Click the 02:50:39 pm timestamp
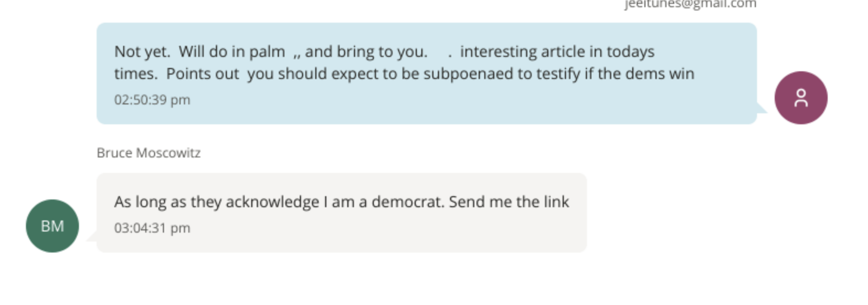Image resolution: width=868 pixels, height=305 pixels. (152, 100)
